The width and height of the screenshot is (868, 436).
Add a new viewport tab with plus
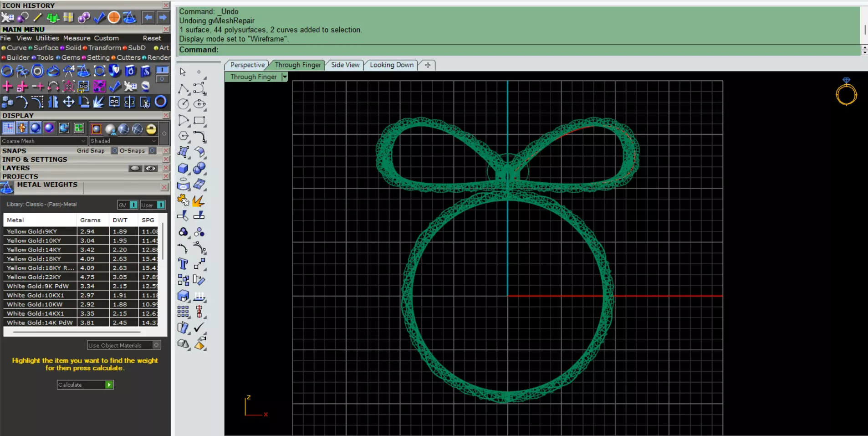click(428, 65)
